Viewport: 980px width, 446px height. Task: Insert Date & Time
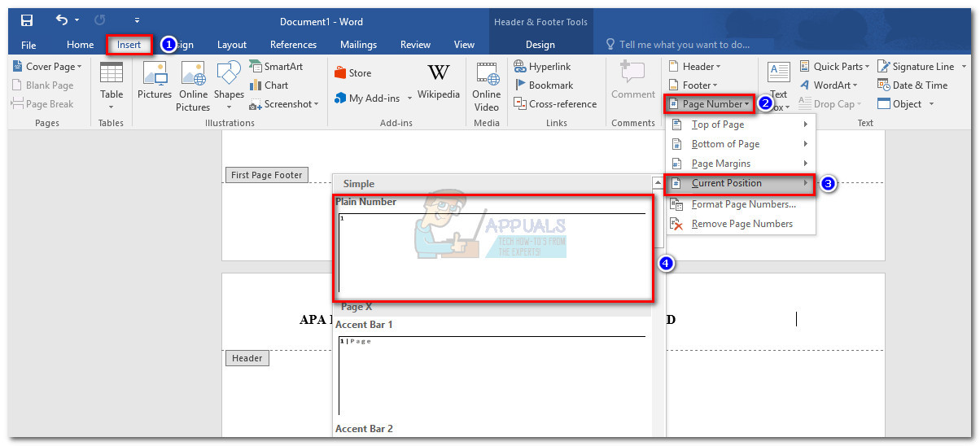(912, 85)
